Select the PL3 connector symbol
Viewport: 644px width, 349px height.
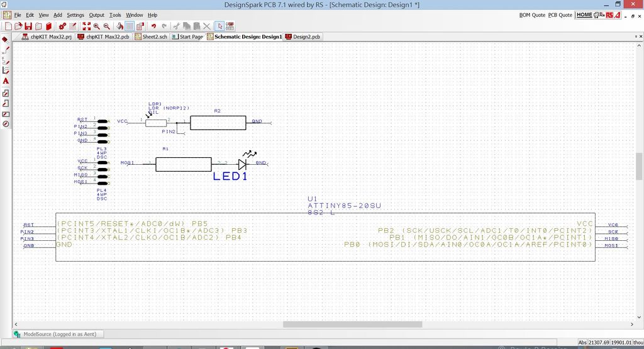pyautogui.click(x=103, y=131)
